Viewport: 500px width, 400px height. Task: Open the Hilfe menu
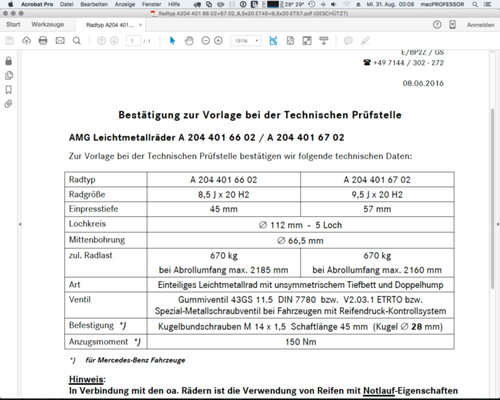point(174,4)
